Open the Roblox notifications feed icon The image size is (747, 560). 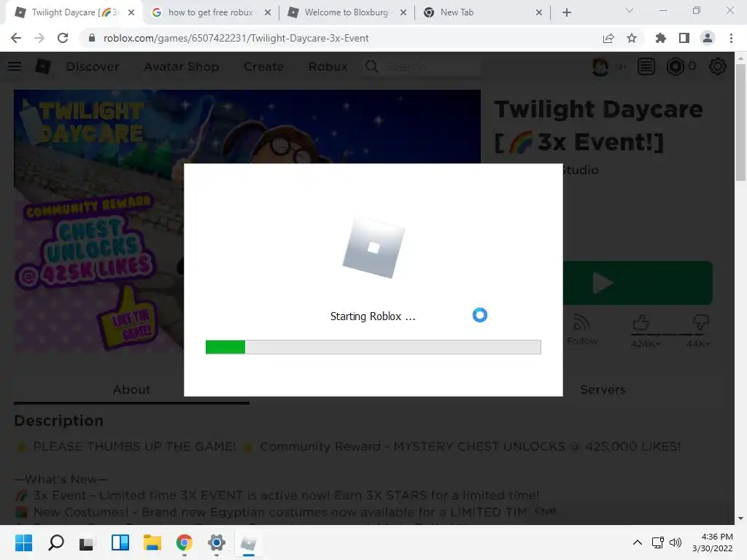tap(646, 66)
